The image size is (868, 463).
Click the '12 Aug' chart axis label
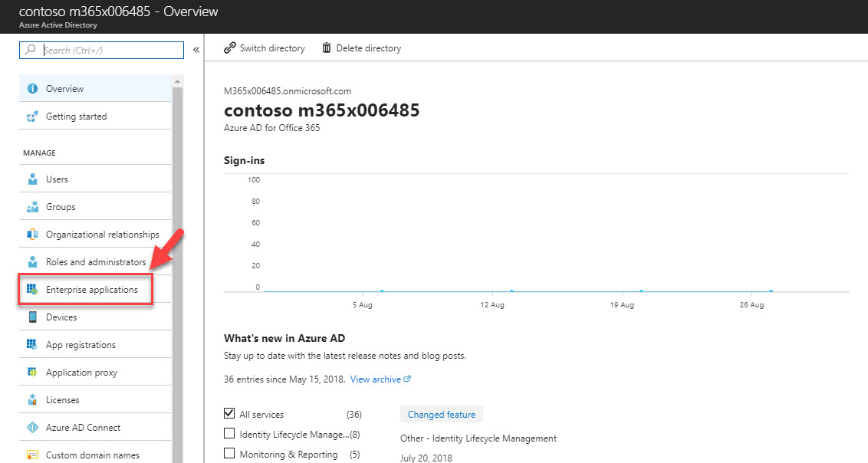tap(492, 305)
